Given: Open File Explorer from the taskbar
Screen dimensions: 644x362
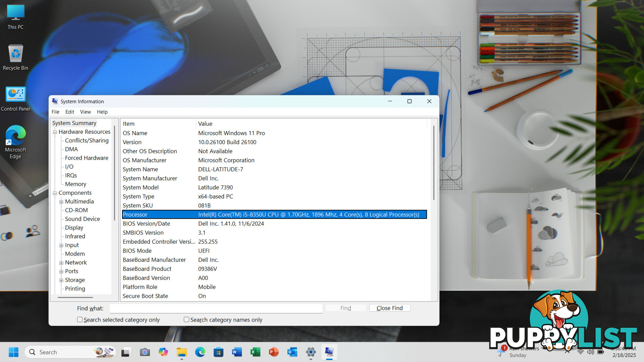Looking at the screenshot, I should (x=182, y=352).
